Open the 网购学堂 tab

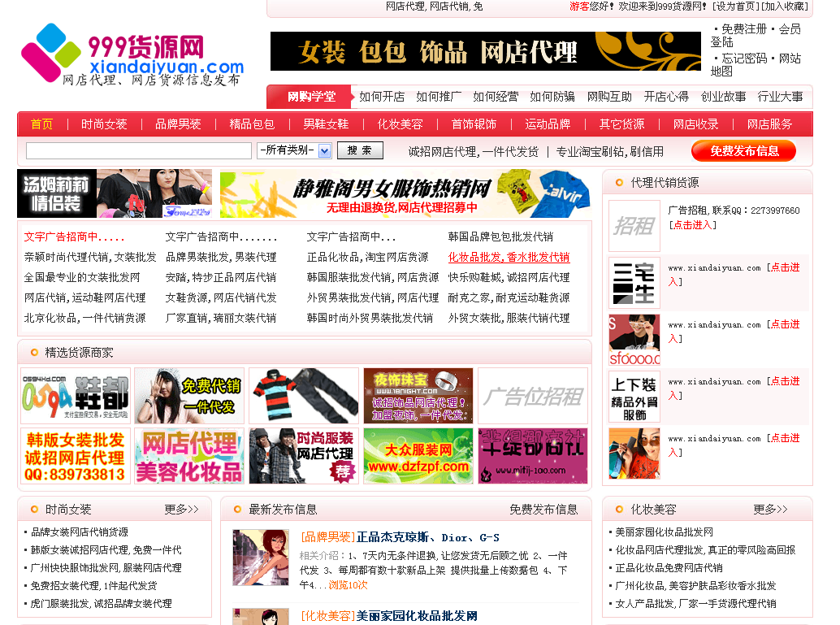tap(310, 97)
